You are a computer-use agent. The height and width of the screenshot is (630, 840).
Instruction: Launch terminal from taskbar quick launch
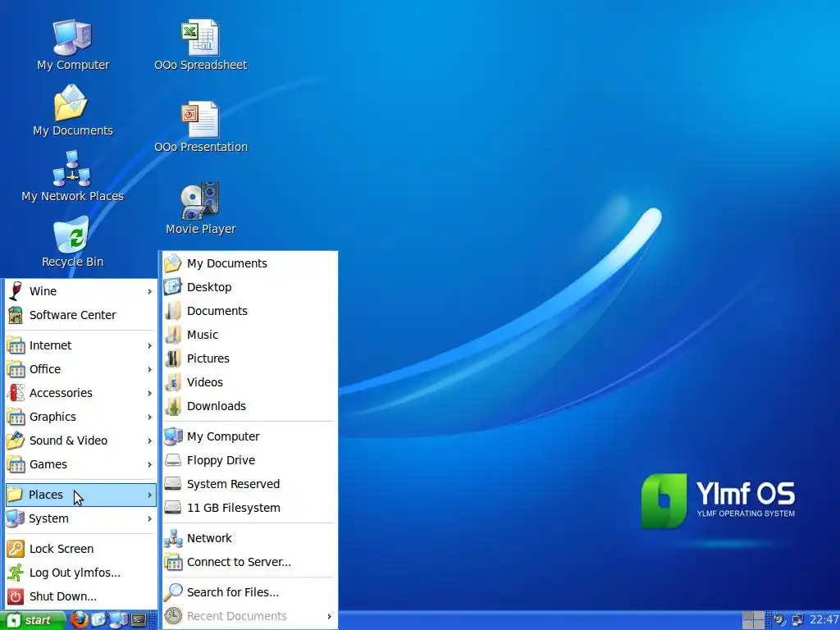click(139, 620)
